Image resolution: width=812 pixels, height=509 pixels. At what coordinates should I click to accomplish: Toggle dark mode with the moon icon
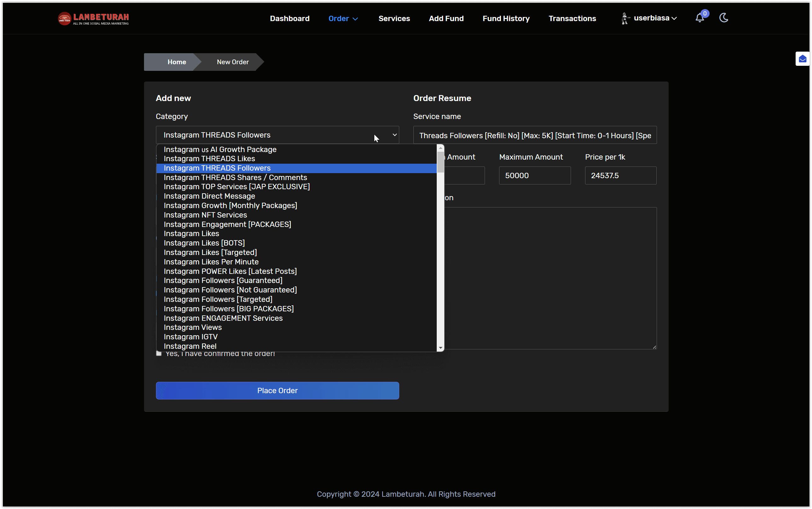point(724,18)
